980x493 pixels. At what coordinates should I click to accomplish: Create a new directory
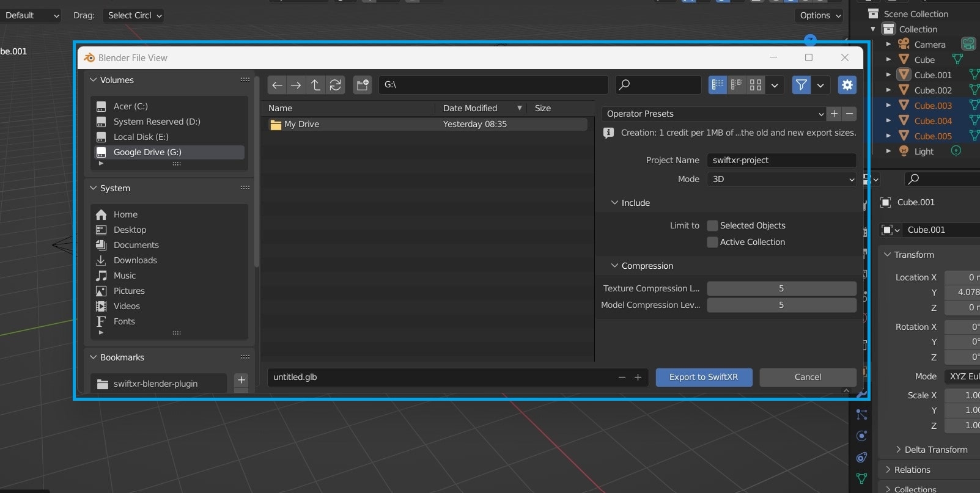pos(363,85)
